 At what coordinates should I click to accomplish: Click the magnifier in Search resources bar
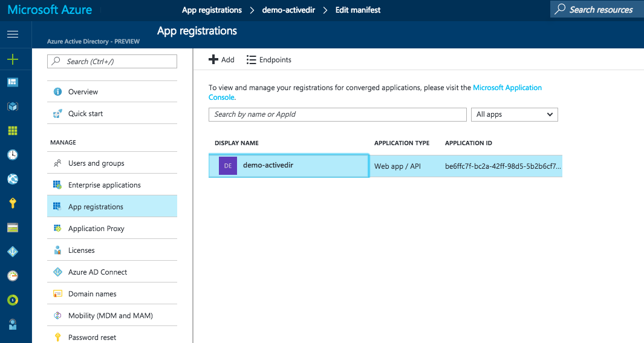click(559, 9)
